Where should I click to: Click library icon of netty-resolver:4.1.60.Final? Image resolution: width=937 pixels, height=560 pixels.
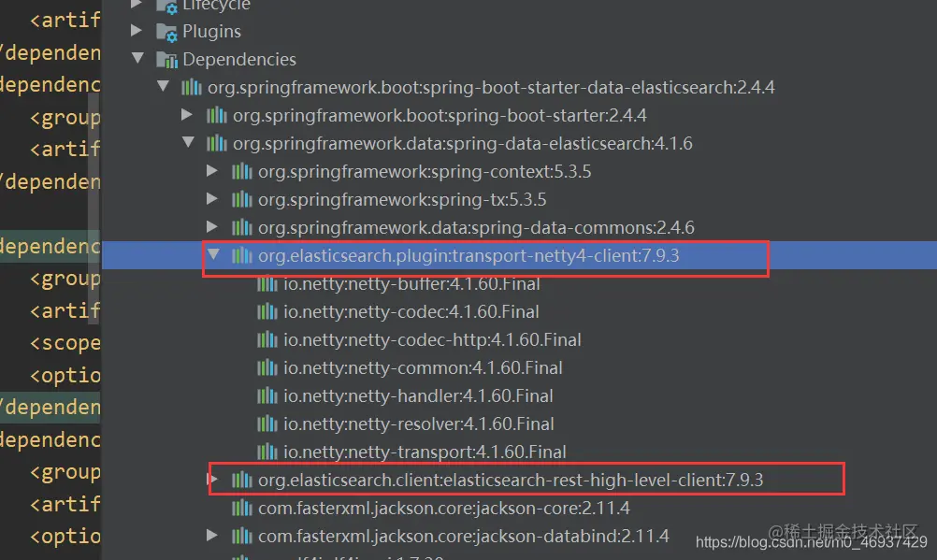(267, 424)
